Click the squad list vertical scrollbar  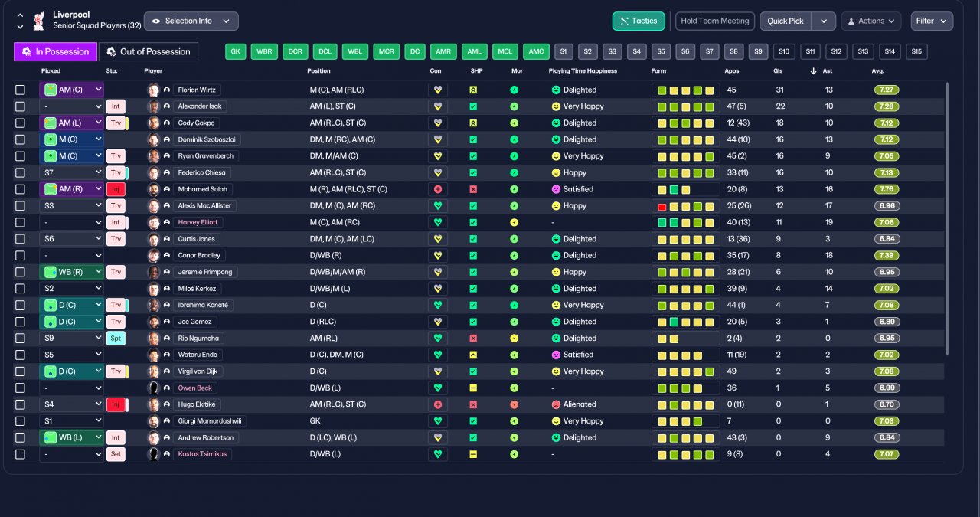pos(947,218)
